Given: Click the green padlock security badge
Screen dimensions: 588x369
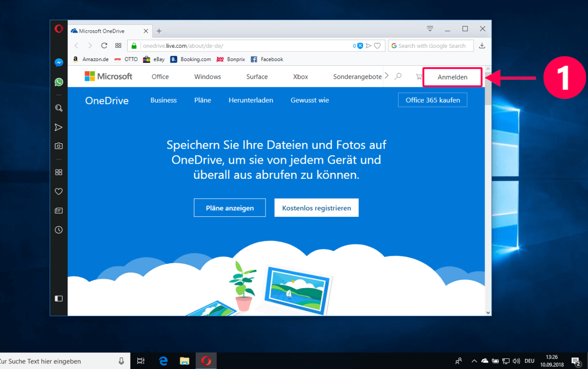Looking at the screenshot, I should tap(134, 45).
